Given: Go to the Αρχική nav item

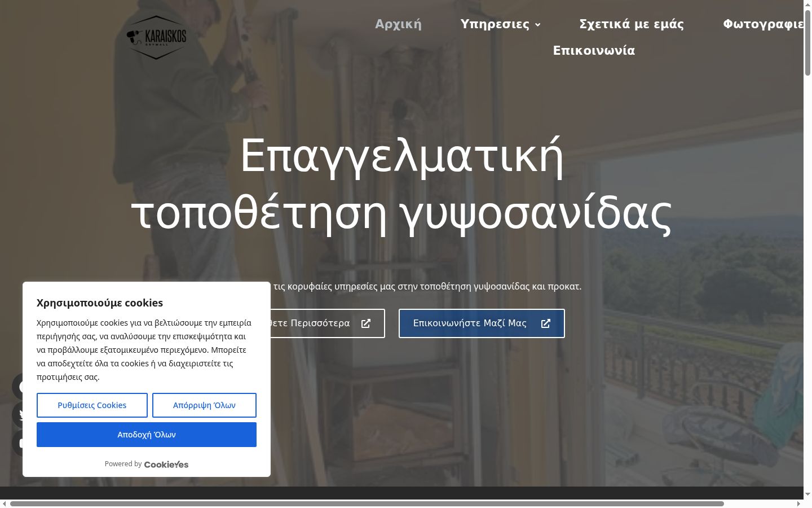Looking at the screenshot, I should pos(398,24).
